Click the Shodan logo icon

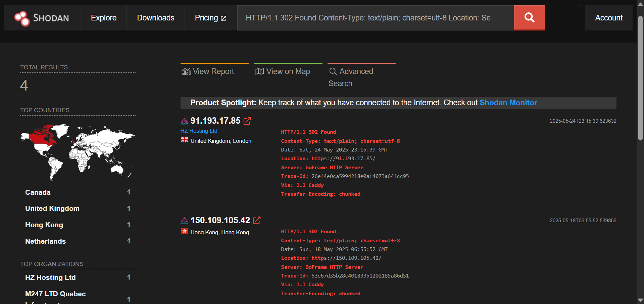(x=22, y=18)
